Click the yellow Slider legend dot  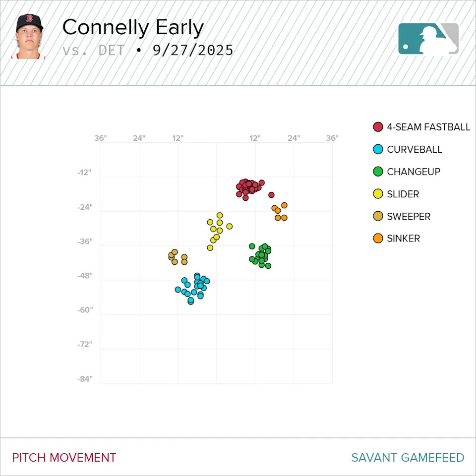pos(378,194)
